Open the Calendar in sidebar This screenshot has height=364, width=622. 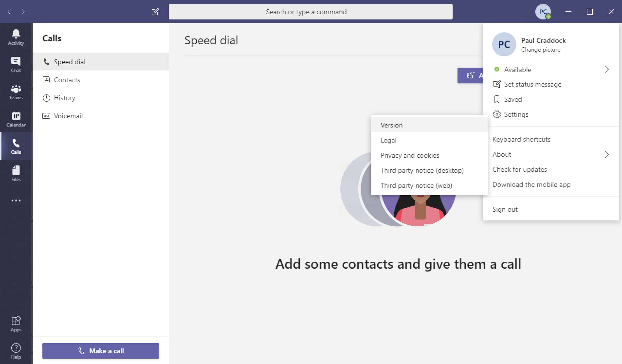click(x=16, y=119)
